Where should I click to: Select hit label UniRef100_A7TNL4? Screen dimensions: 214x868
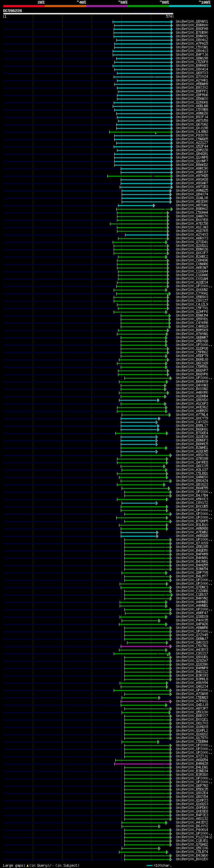pos(192,415)
